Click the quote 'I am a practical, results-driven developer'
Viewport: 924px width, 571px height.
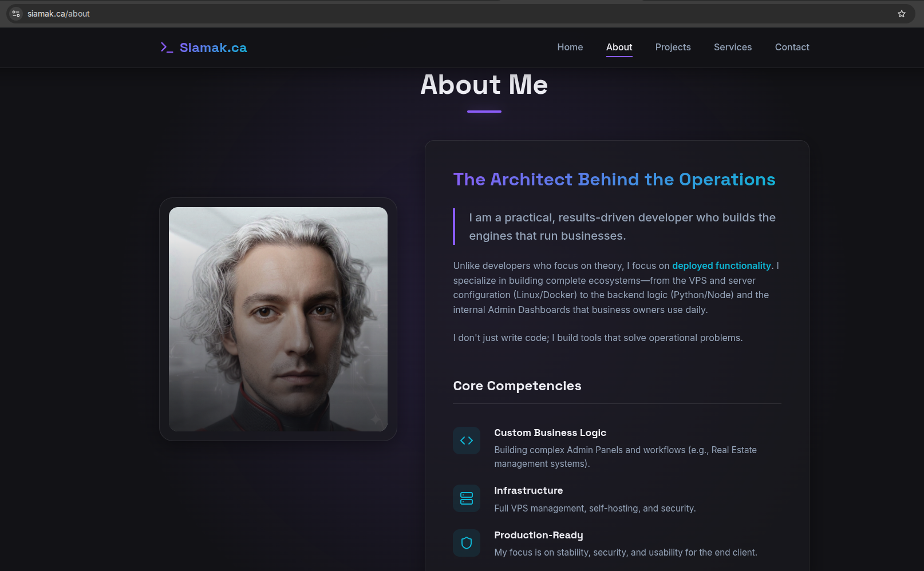pos(622,227)
